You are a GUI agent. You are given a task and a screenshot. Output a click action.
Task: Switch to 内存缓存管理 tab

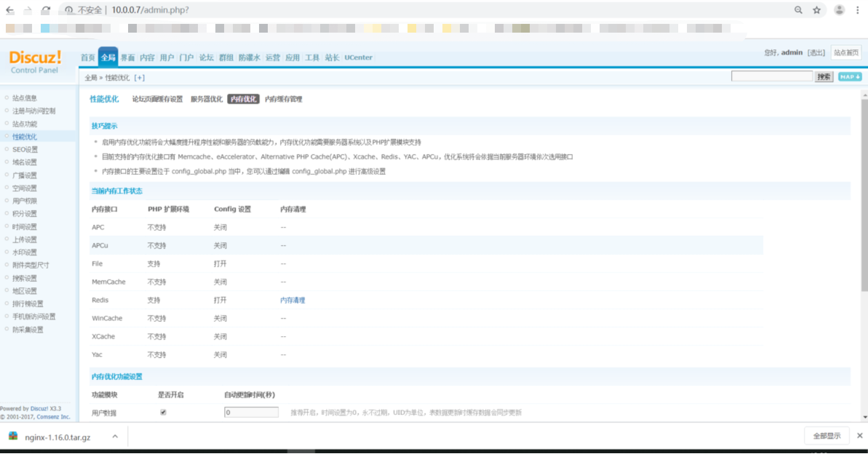(284, 99)
